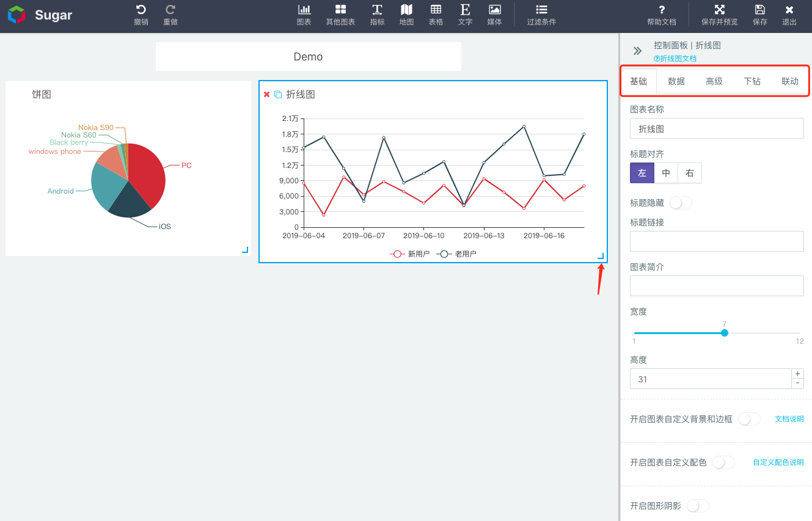Image resolution: width=812 pixels, height=521 pixels.
Task: Switch to the 高级 tab
Action: pyautogui.click(x=714, y=81)
